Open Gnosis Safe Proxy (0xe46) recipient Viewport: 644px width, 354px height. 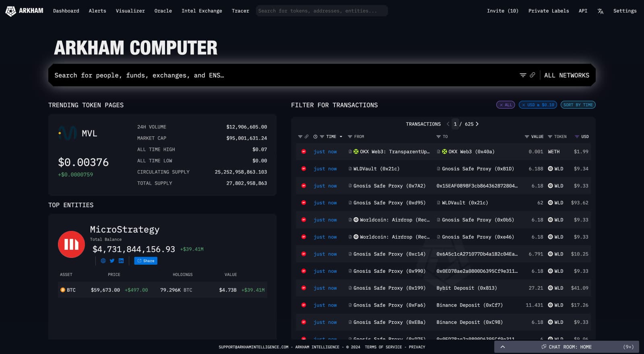point(478,237)
